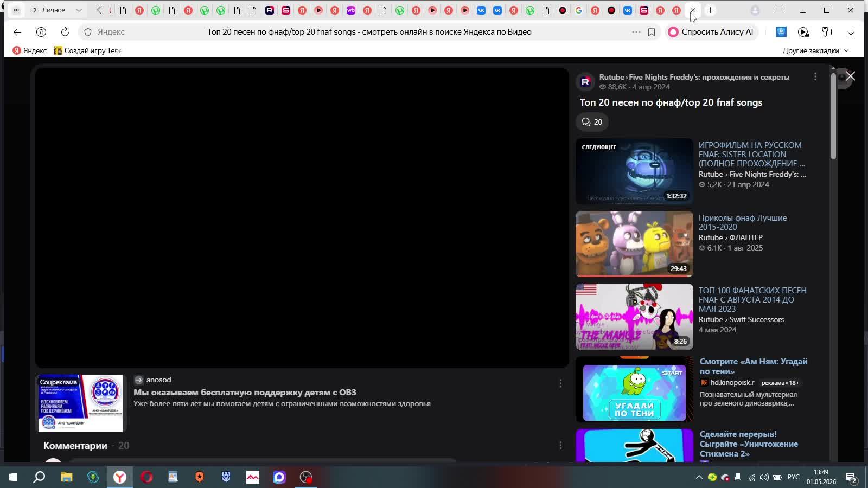
Task: Play the FNAF Sister Location игрофильм thumbnail
Action: coord(634,171)
